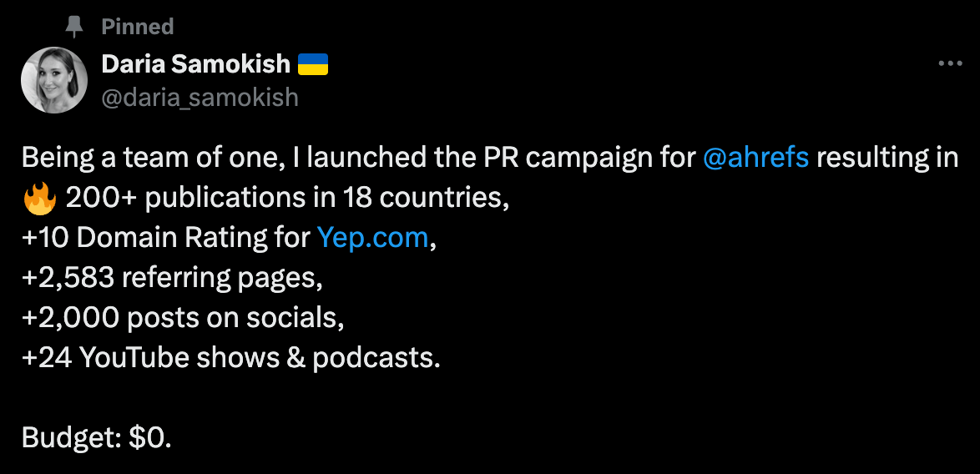The image size is (980, 474).
Task: Click the Daria Samokish display name
Action: [196, 63]
